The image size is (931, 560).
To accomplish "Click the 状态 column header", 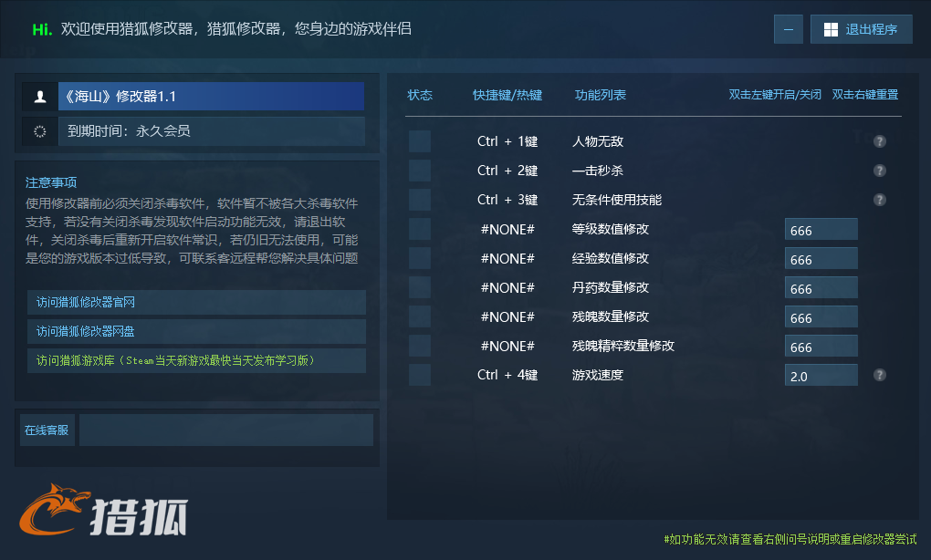I will tap(420, 95).
